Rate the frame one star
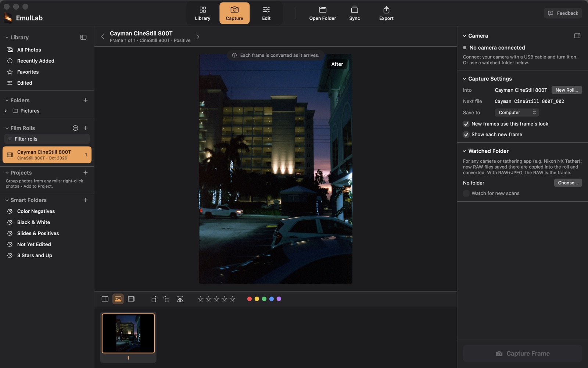The height and width of the screenshot is (368, 588). 200,299
